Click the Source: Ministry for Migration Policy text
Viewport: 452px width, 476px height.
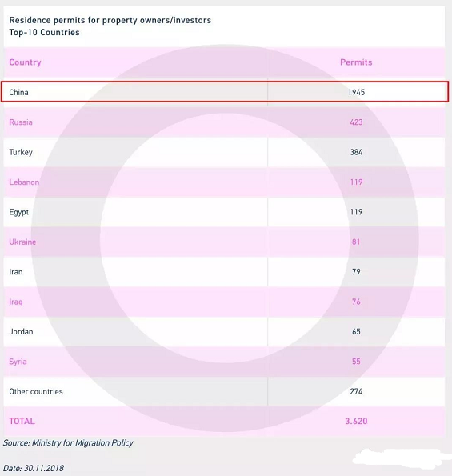tap(68, 443)
